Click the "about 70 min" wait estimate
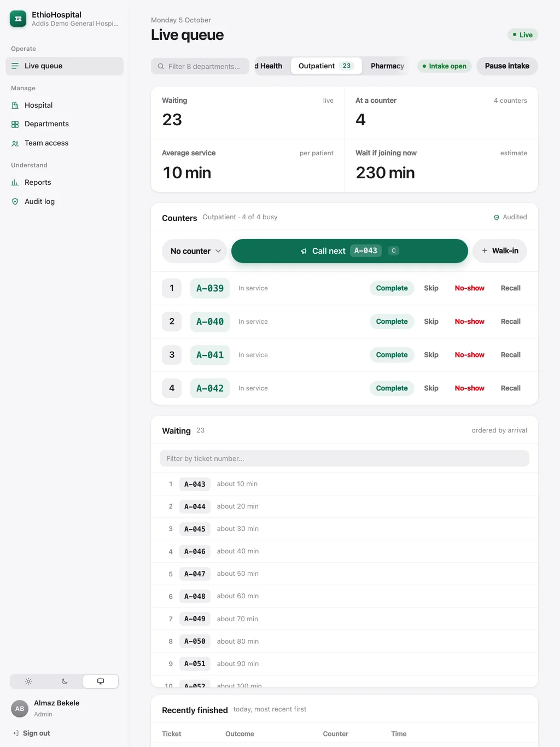Image resolution: width=560 pixels, height=747 pixels. point(237,619)
